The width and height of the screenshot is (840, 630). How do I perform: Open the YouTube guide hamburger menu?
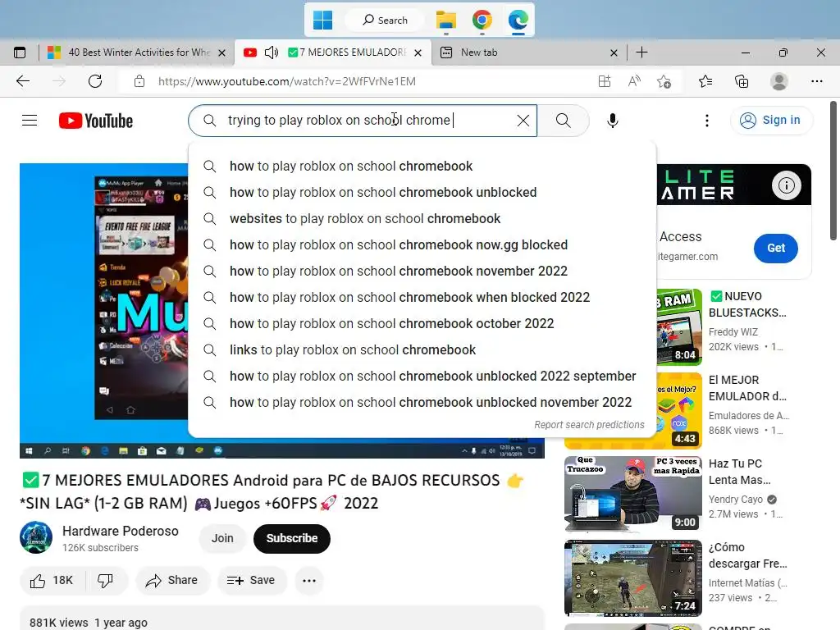[30, 121]
